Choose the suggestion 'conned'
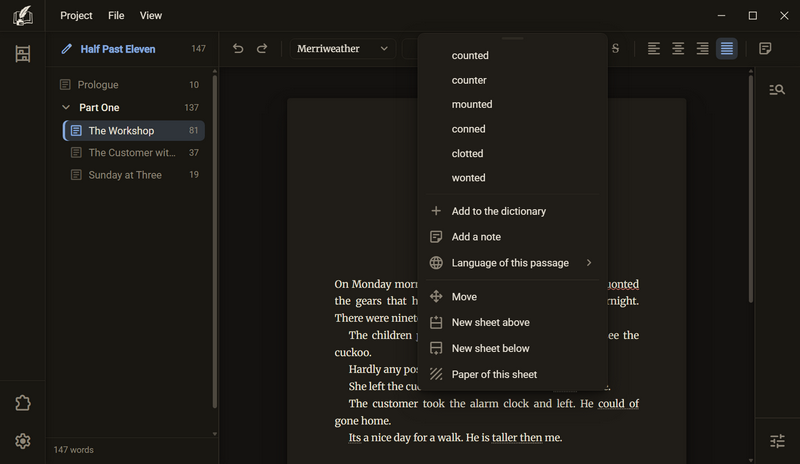 (x=468, y=129)
